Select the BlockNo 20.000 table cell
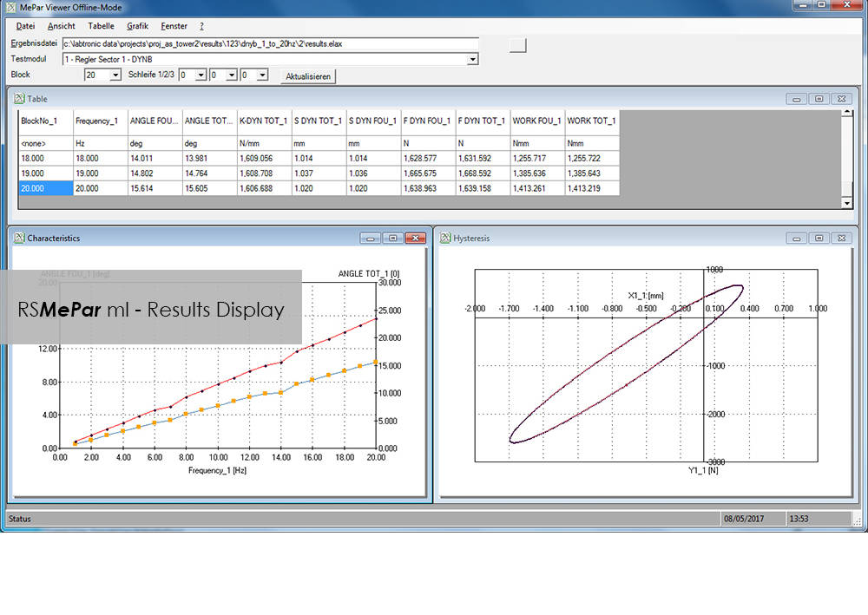This screenshot has width=868, height=615. click(x=45, y=188)
